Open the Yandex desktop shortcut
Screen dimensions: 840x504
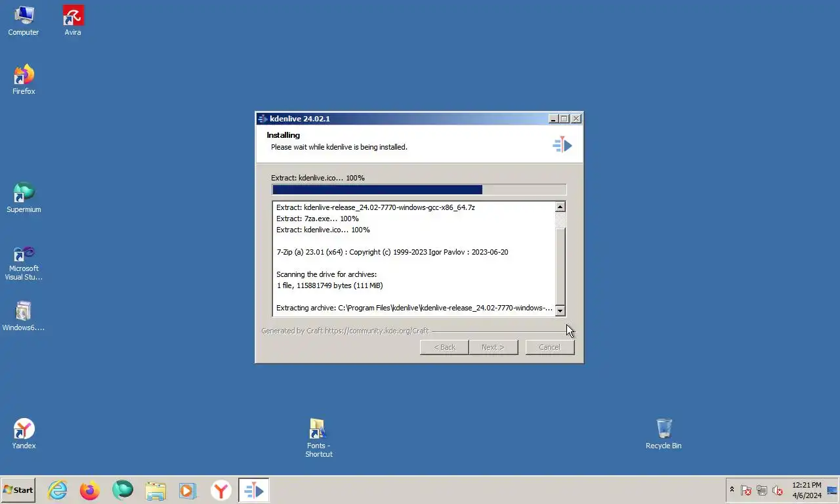pos(24,434)
